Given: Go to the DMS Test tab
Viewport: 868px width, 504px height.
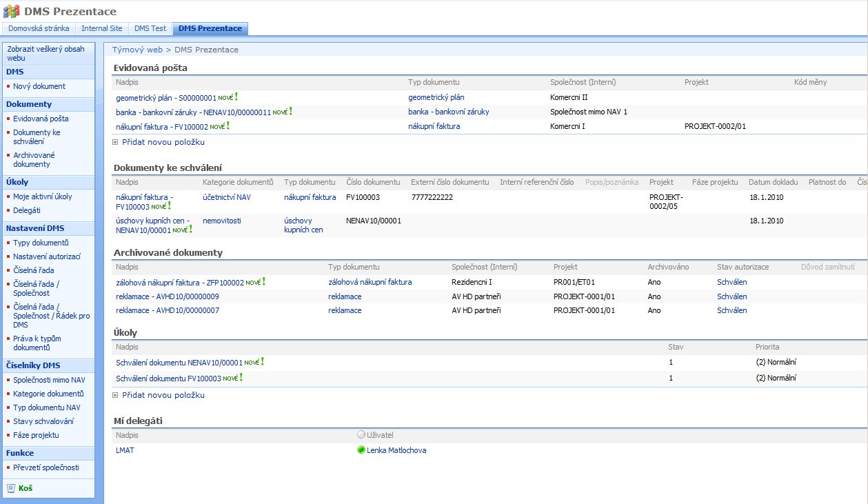Looking at the screenshot, I should pyautogui.click(x=150, y=28).
